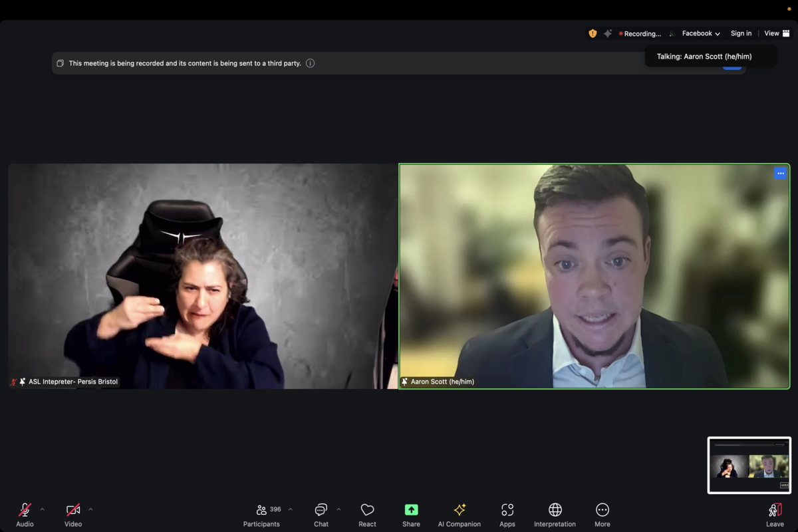Open the Apps panel
Image resolution: width=798 pixels, height=532 pixels.
click(507, 515)
